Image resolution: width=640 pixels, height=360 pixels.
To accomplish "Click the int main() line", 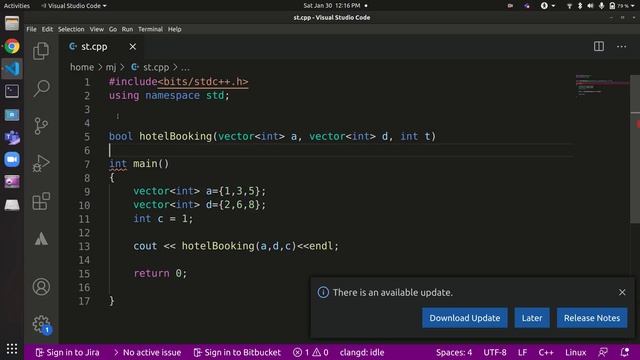I will coord(139,164).
